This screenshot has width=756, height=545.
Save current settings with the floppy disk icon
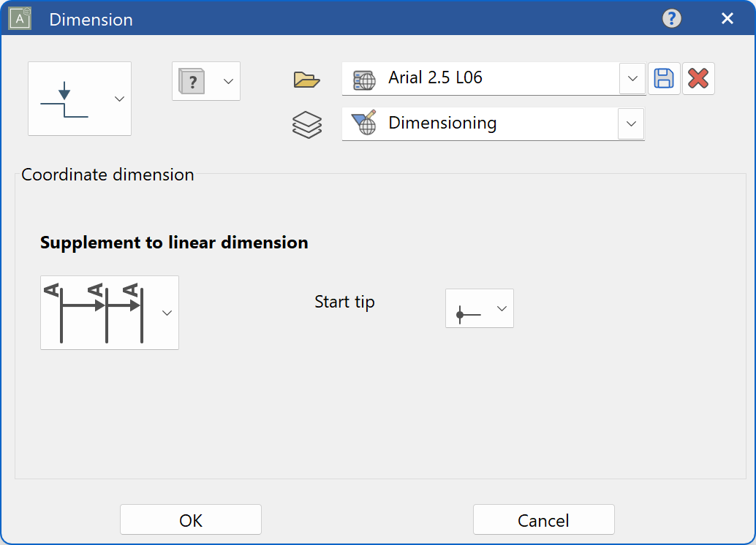tap(664, 78)
